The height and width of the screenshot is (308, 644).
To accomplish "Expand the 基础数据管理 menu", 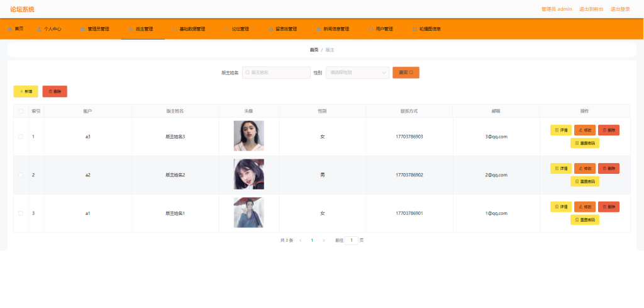I will (x=189, y=29).
